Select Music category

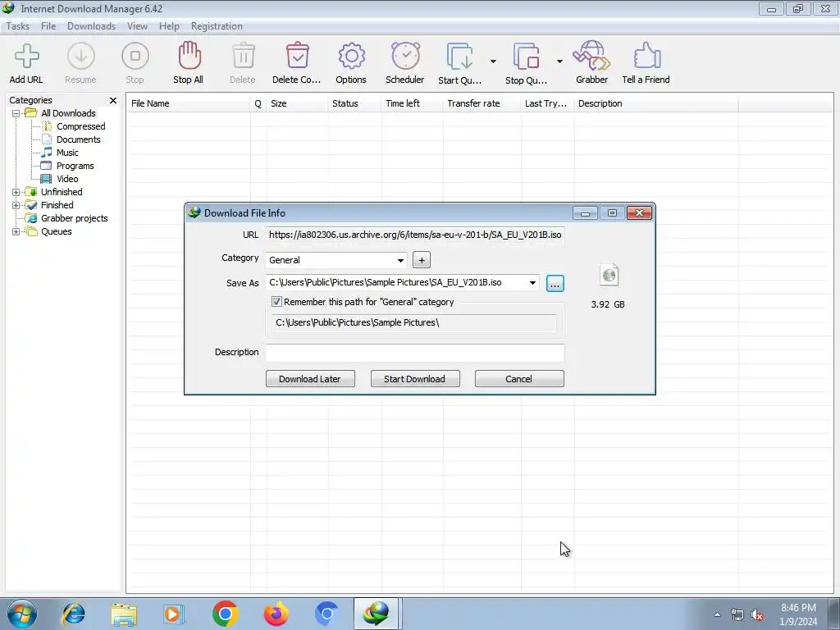67,153
